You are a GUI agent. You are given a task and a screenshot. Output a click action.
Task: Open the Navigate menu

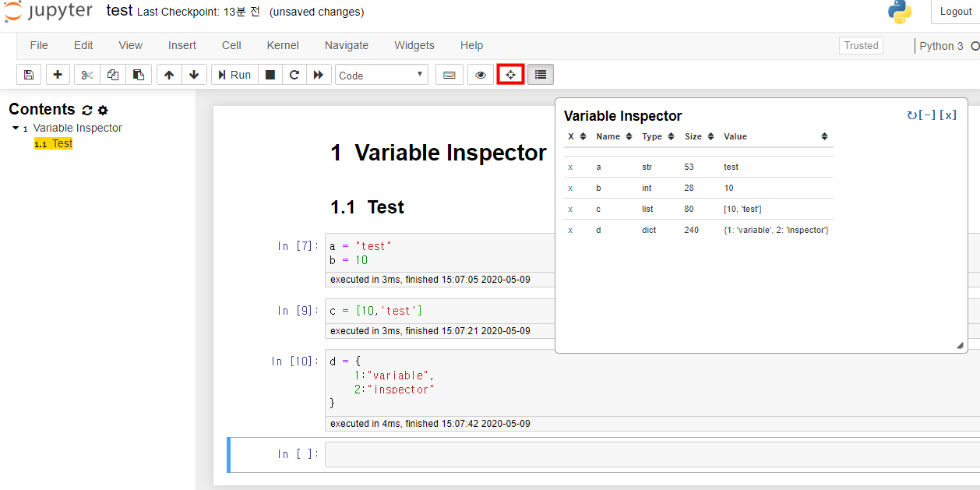point(347,45)
